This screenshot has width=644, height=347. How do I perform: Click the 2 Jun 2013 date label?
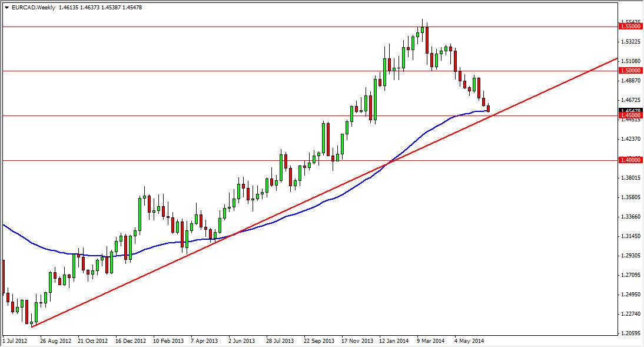click(243, 341)
